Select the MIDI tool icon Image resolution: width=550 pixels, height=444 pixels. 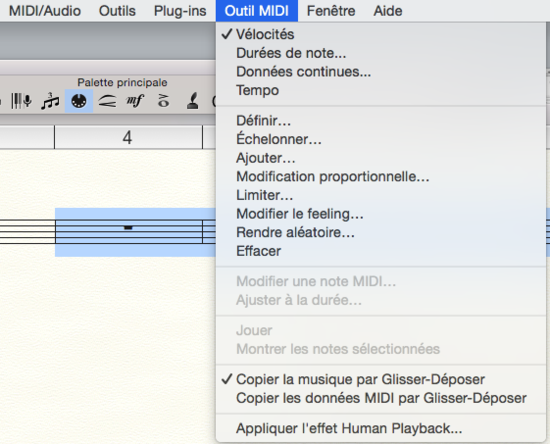79,101
